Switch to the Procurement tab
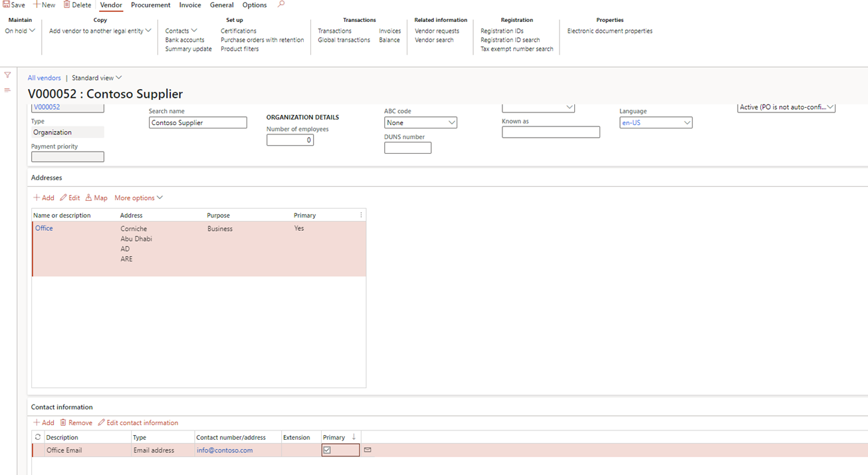 (150, 5)
